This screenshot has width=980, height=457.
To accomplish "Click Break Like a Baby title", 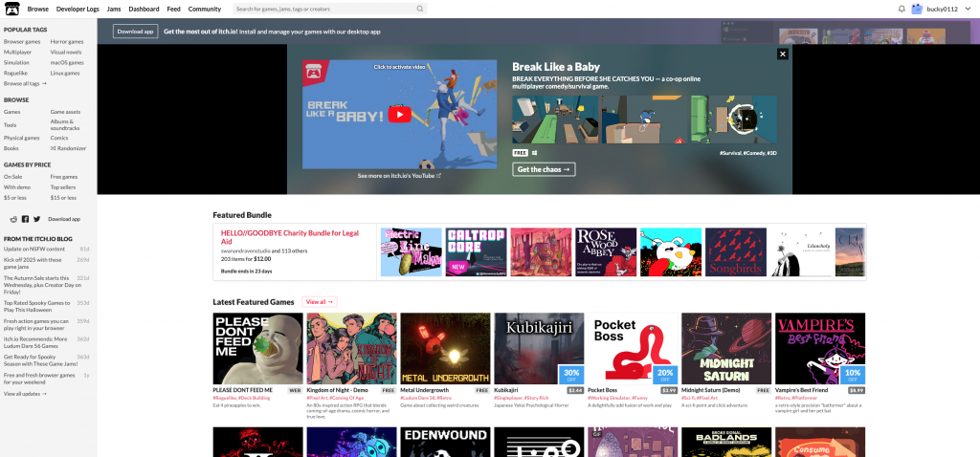I will pos(556,67).
